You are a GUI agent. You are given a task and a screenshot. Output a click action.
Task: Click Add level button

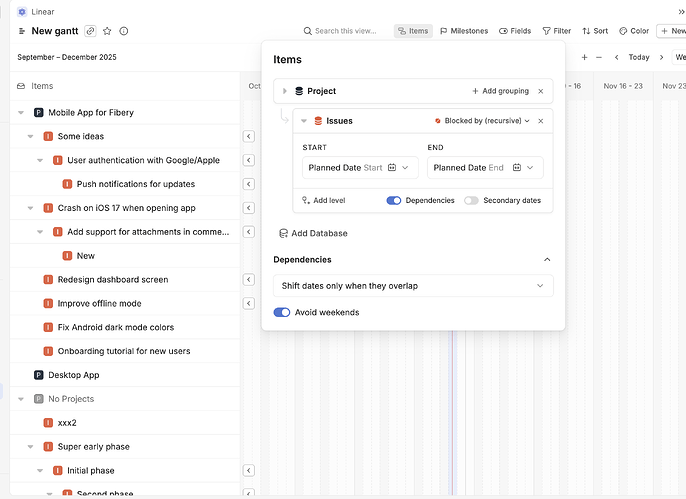(x=323, y=200)
